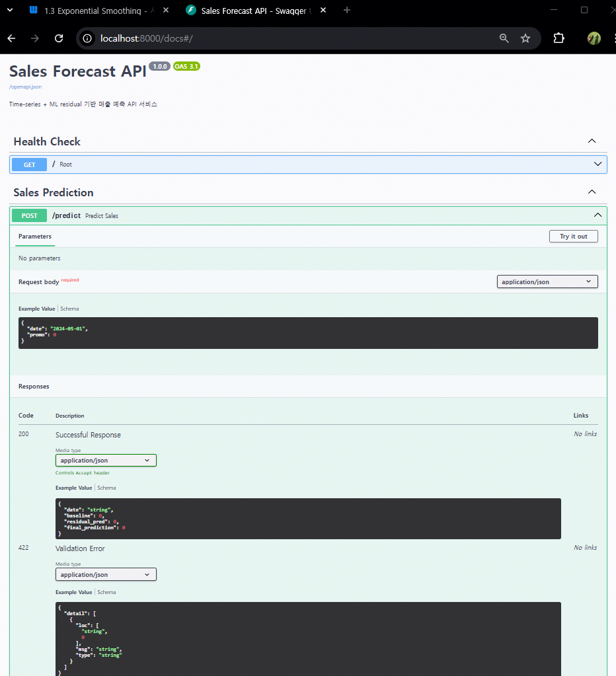This screenshot has height=676, width=616.
Task: Click the request body example JSON block
Action: click(308, 333)
